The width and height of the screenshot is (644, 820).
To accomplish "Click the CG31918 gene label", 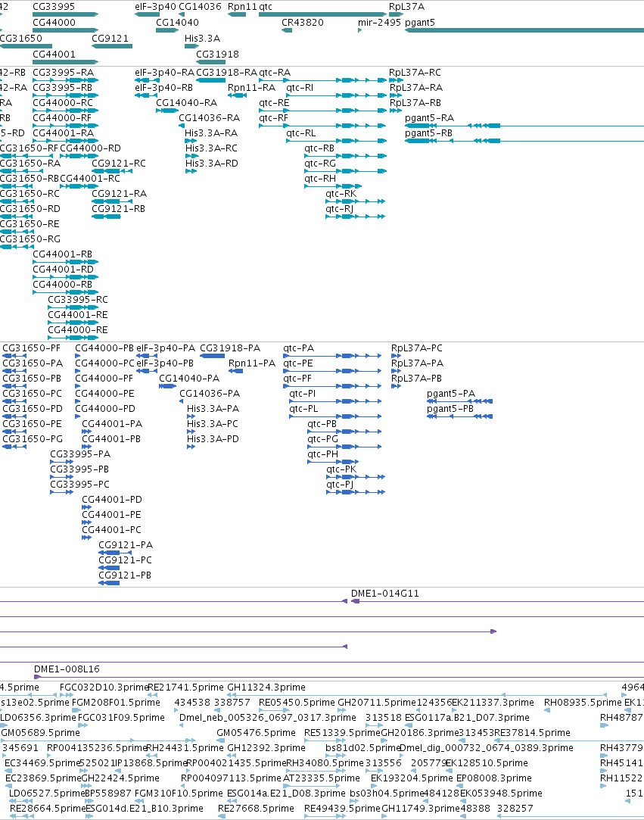I will click(217, 54).
